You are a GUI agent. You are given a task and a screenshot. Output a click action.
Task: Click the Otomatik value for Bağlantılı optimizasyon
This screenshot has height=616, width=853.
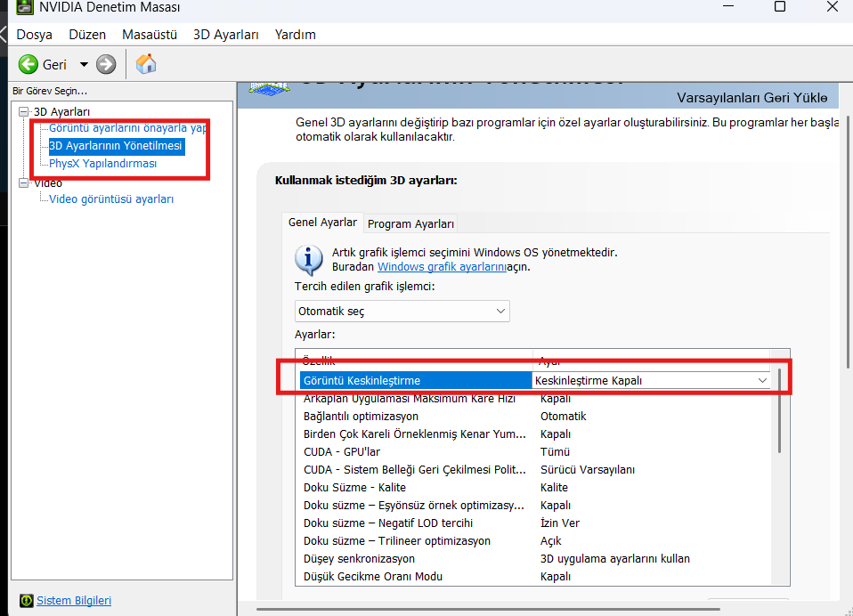pos(563,417)
